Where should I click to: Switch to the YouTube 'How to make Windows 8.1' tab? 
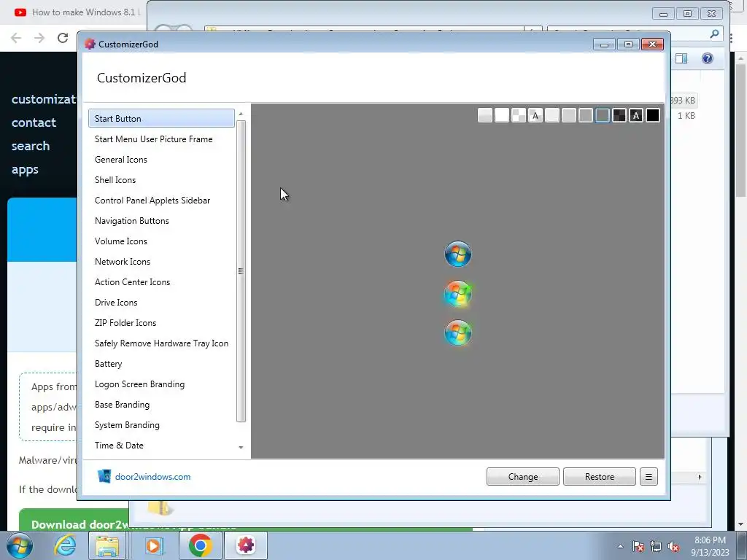tap(76, 12)
